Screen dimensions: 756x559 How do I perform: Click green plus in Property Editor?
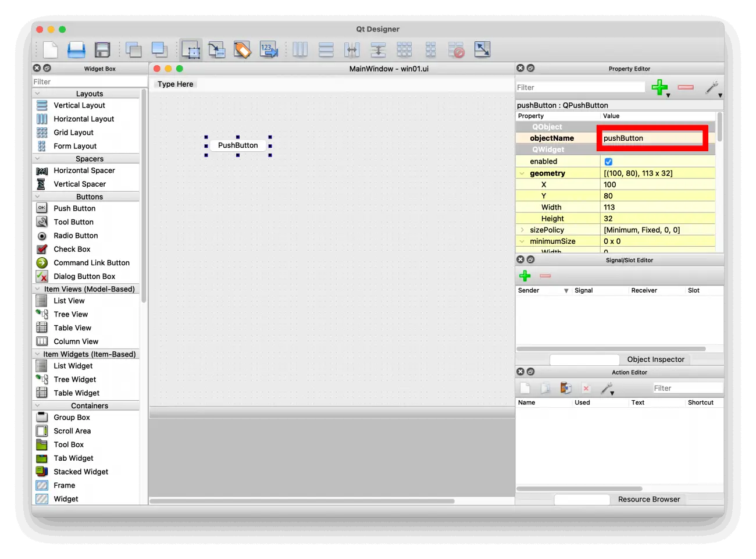(659, 87)
